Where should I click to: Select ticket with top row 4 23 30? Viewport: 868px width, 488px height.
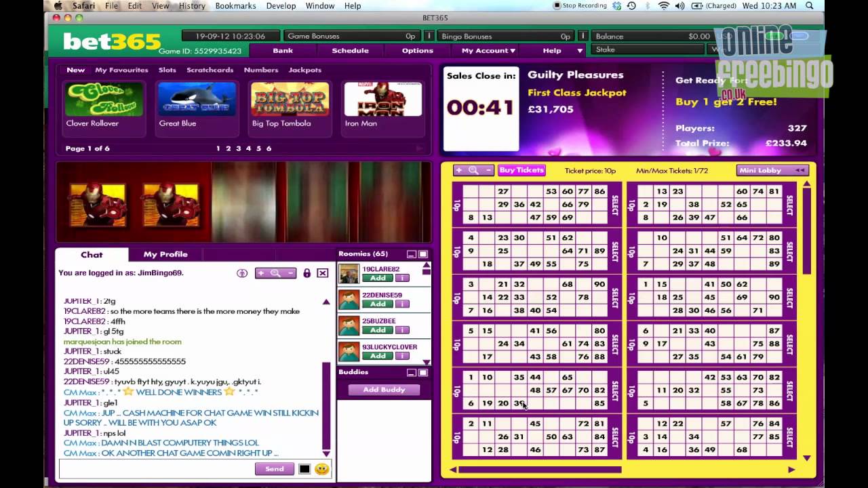coord(615,251)
